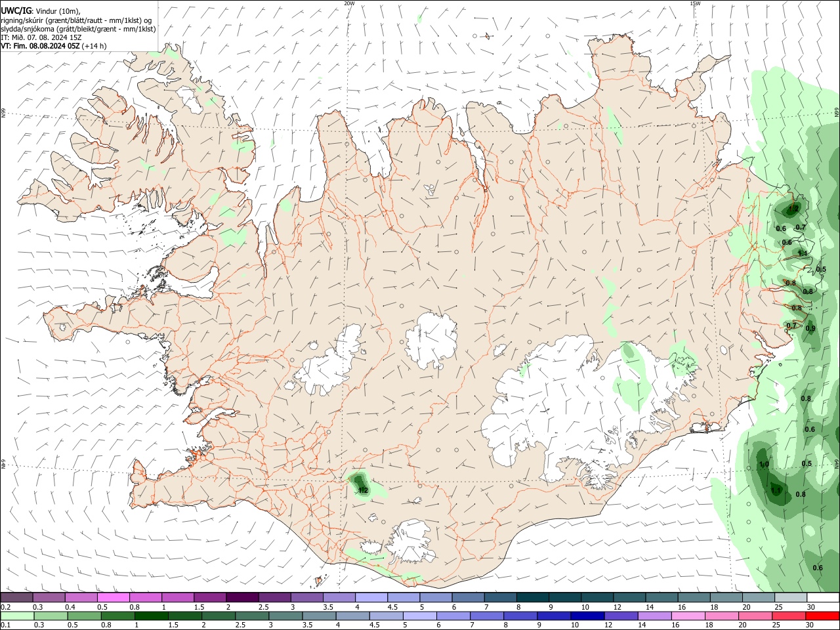Screen dimensions: 840x630
Task: Click the 1.0 precipitation value offshore southeast
Action: pos(763,465)
